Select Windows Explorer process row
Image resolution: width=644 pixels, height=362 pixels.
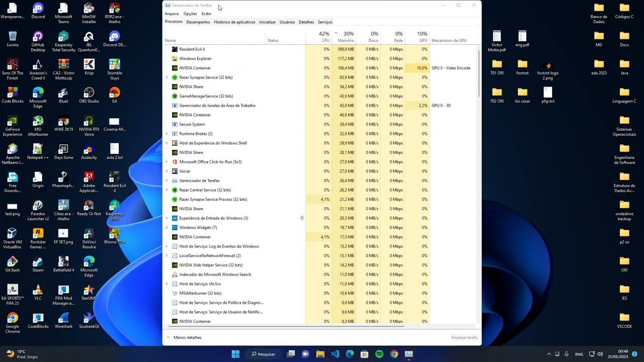320,59
